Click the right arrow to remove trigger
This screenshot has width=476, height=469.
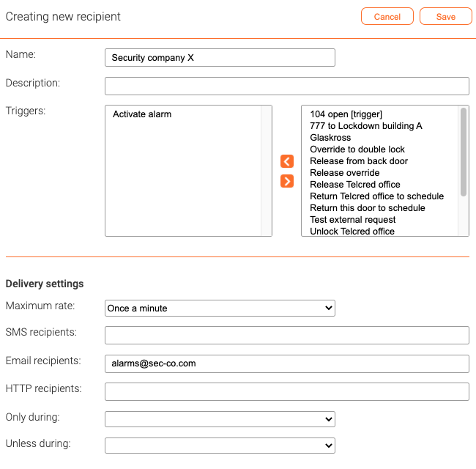pos(287,181)
